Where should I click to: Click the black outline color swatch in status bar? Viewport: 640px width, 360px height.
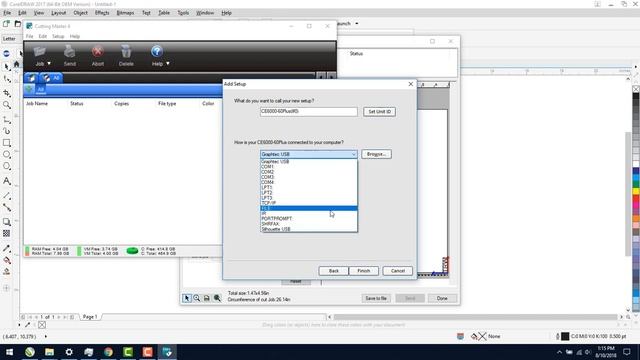tap(565, 336)
